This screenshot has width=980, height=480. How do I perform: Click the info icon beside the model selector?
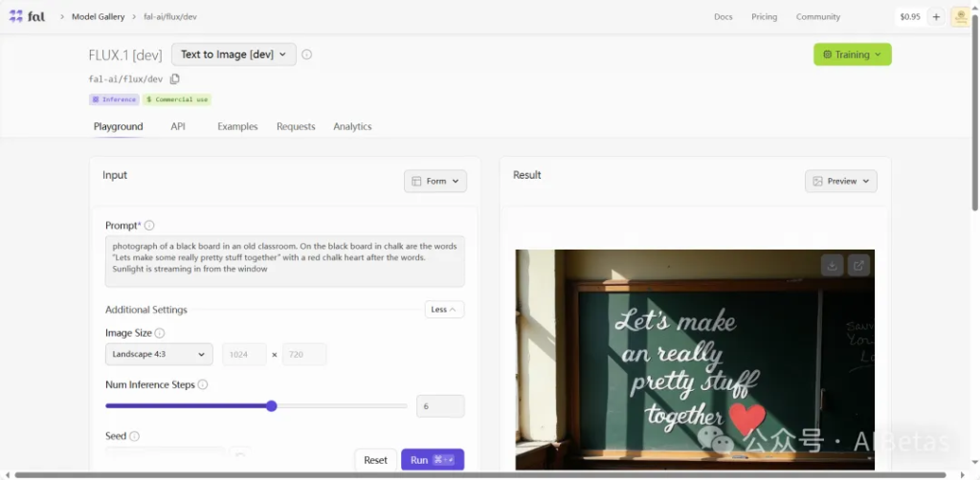click(306, 55)
